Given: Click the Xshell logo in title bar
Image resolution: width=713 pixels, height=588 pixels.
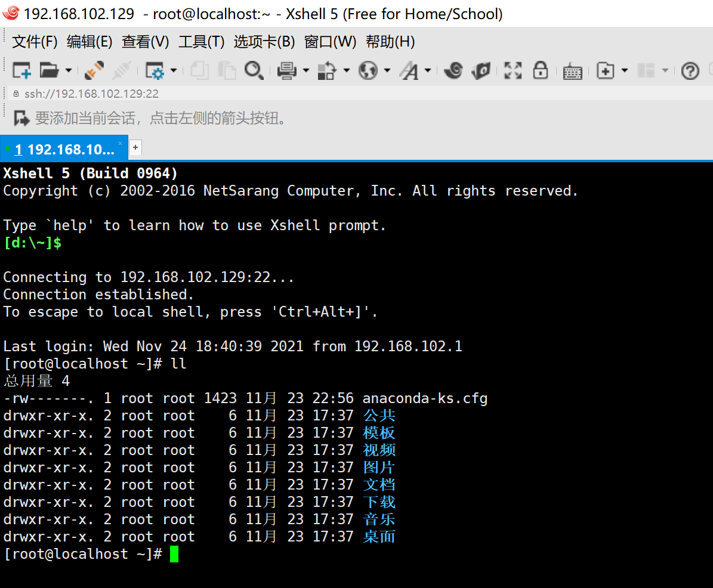Looking at the screenshot, I should (x=11, y=13).
